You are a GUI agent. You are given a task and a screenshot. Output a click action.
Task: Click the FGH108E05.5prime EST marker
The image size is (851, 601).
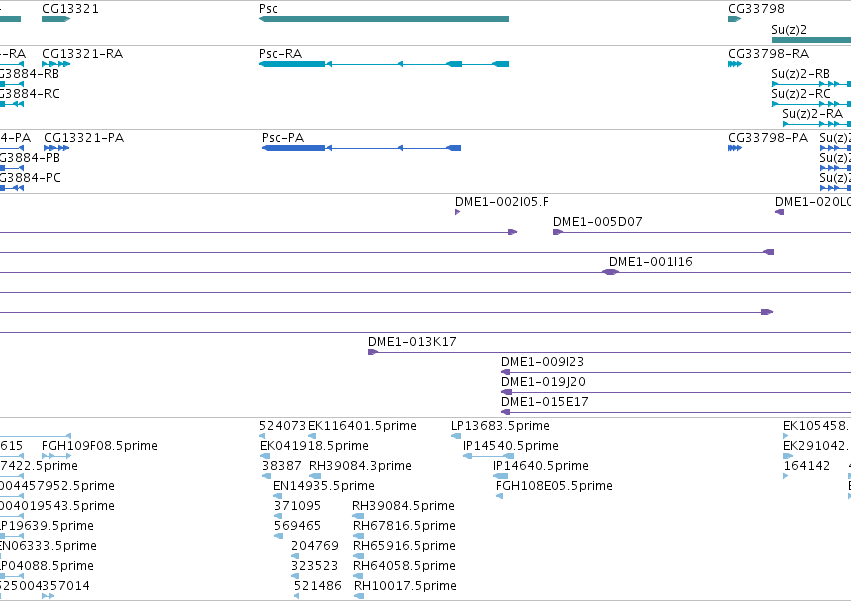pos(499,496)
